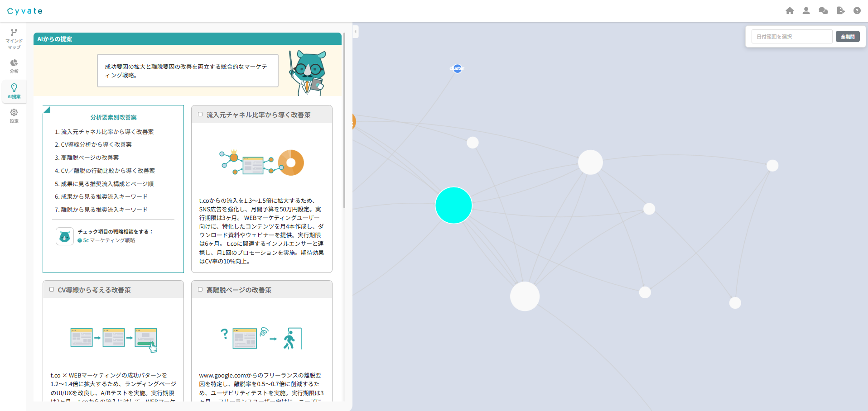
Task: Jump to 7. 離脱から見る推奨流入キーワード
Action: (x=101, y=210)
